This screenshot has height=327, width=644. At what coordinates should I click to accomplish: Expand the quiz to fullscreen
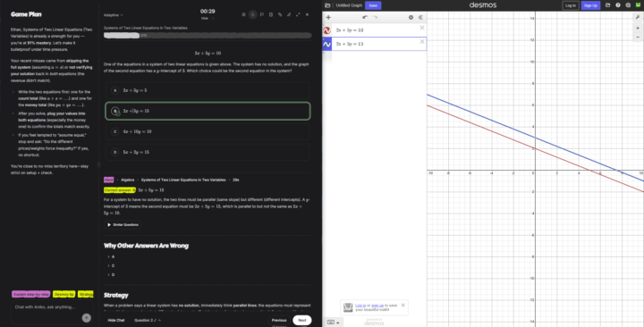[298, 15]
